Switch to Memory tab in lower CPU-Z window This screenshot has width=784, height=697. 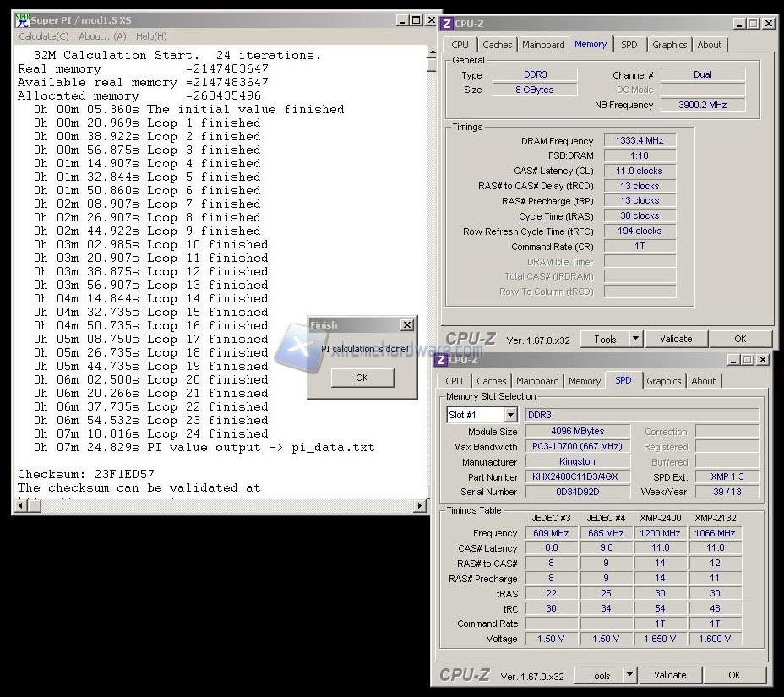click(585, 381)
